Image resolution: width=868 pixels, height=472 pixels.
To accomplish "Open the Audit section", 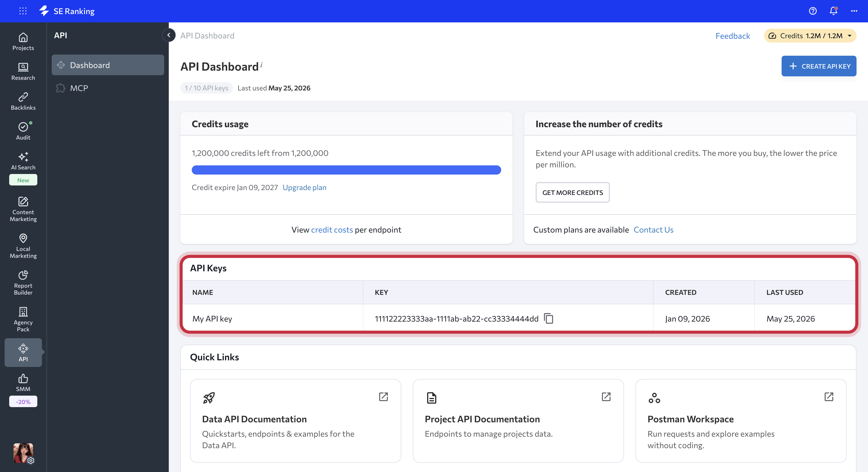I will (x=23, y=131).
